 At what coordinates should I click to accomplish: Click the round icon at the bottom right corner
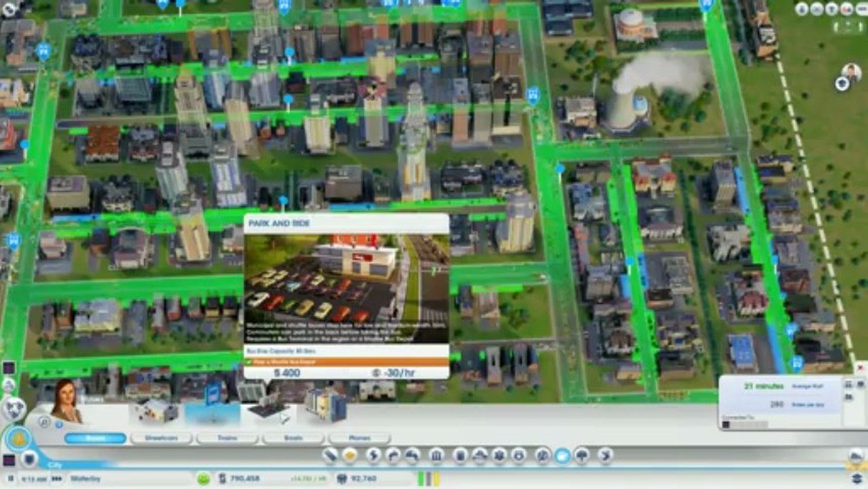click(x=856, y=457)
